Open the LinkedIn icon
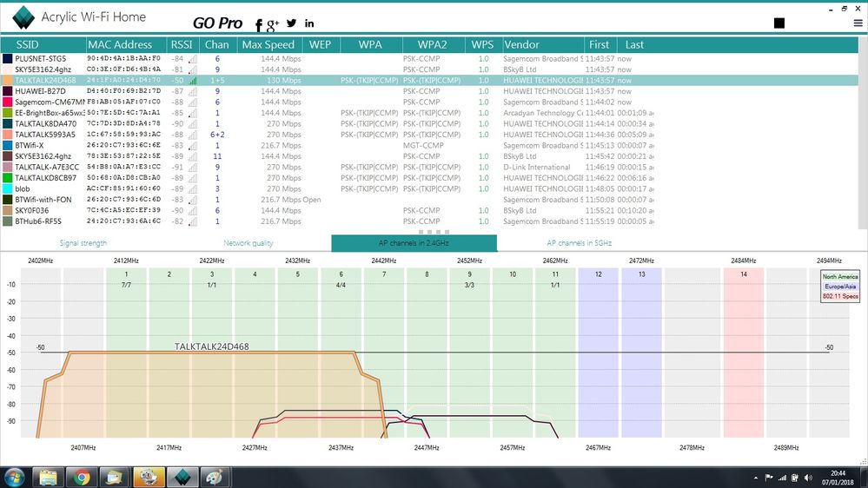The height and width of the screenshot is (488, 868). point(309,23)
